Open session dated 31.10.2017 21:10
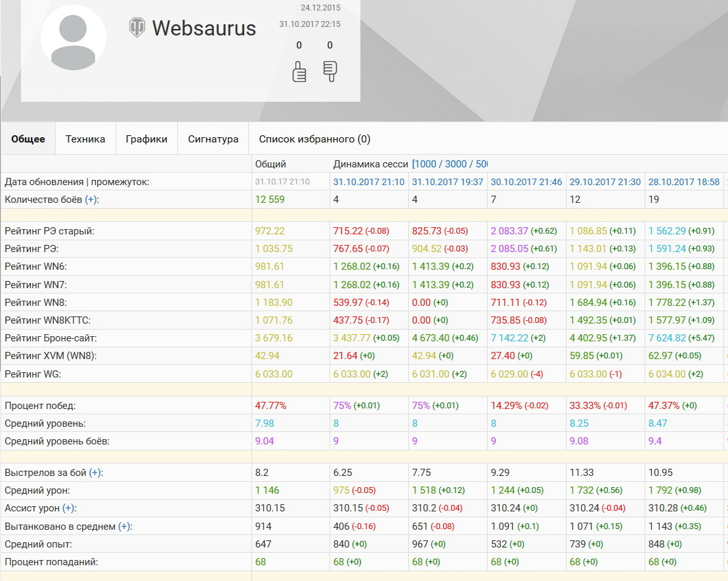 pos(369,182)
